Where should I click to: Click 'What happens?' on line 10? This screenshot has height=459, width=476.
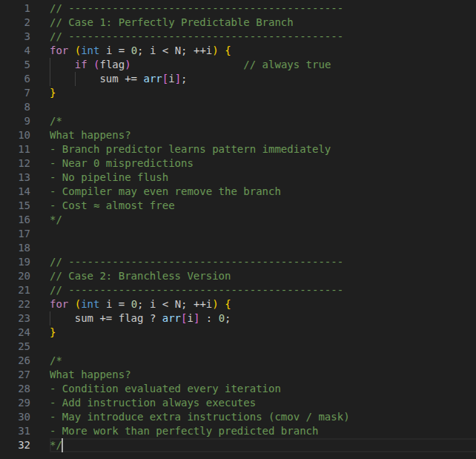tap(90, 135)
